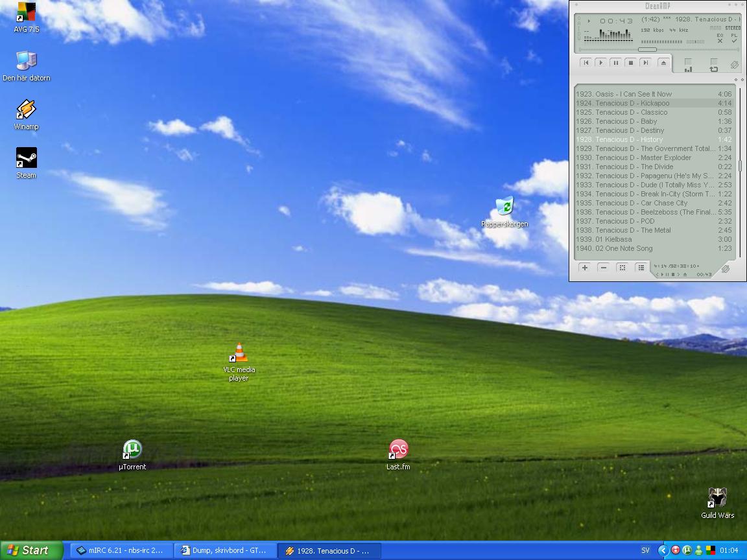Switch to the mIRC 6.21 taskbar item

pos(121,550)
